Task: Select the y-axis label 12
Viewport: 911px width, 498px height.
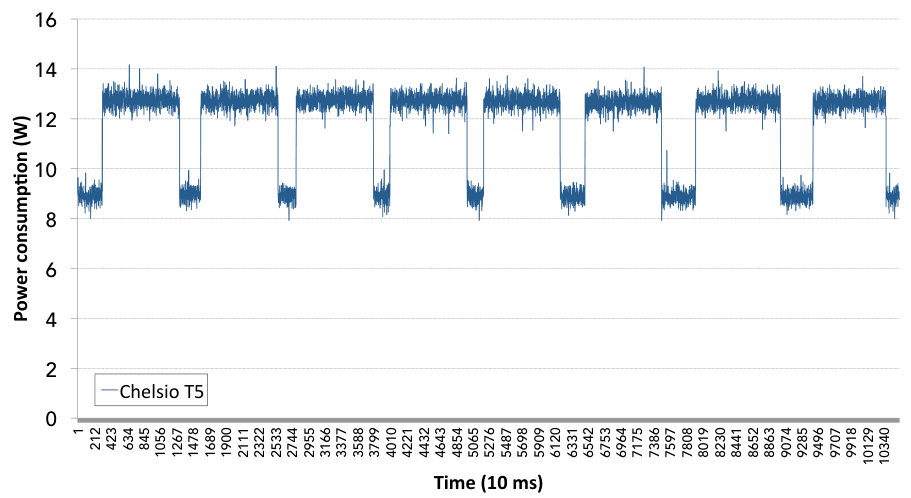Action: tap(46, 120)
